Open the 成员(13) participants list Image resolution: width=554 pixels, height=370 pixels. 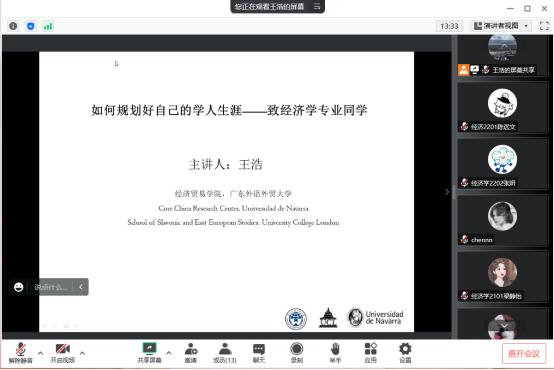(225, 353)
